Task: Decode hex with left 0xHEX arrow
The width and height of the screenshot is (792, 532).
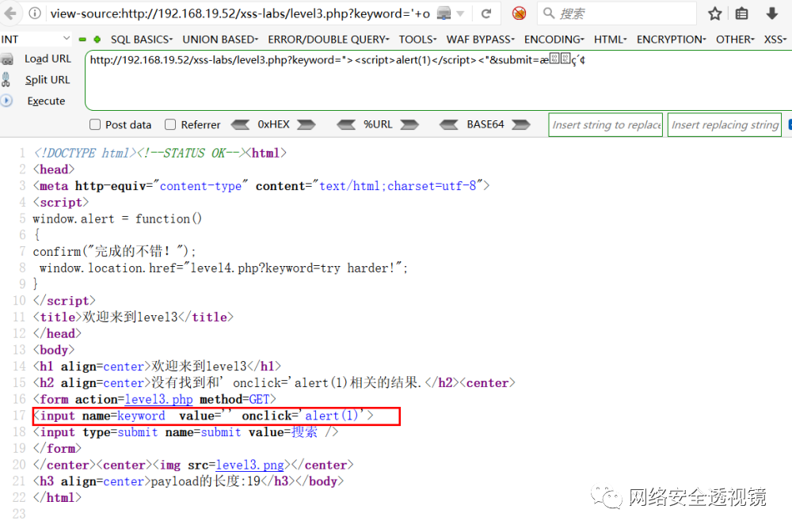Action: click(240, 124)
